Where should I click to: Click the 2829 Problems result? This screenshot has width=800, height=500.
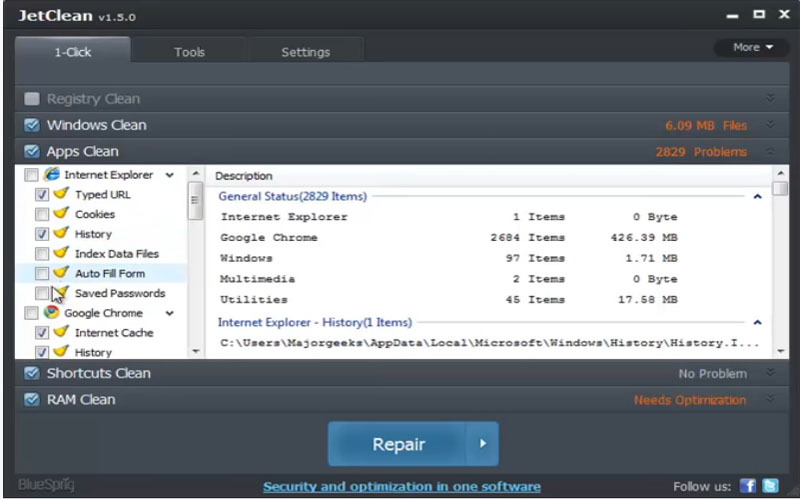[702, 152]
